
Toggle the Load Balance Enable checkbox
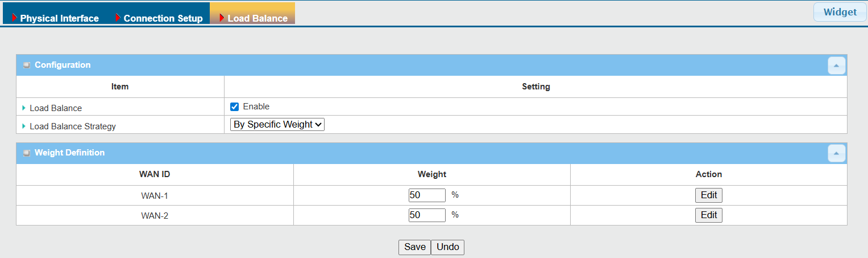point(234,107)
